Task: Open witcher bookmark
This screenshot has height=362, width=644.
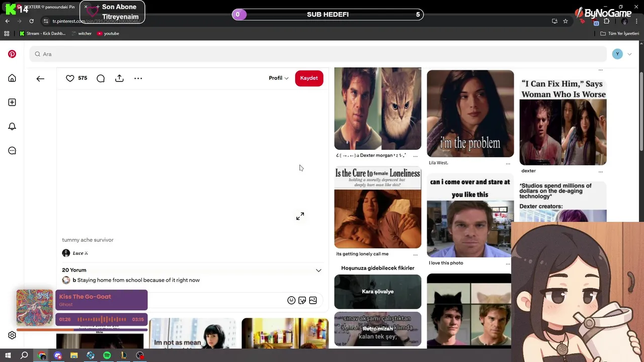Action: (81, 34)
